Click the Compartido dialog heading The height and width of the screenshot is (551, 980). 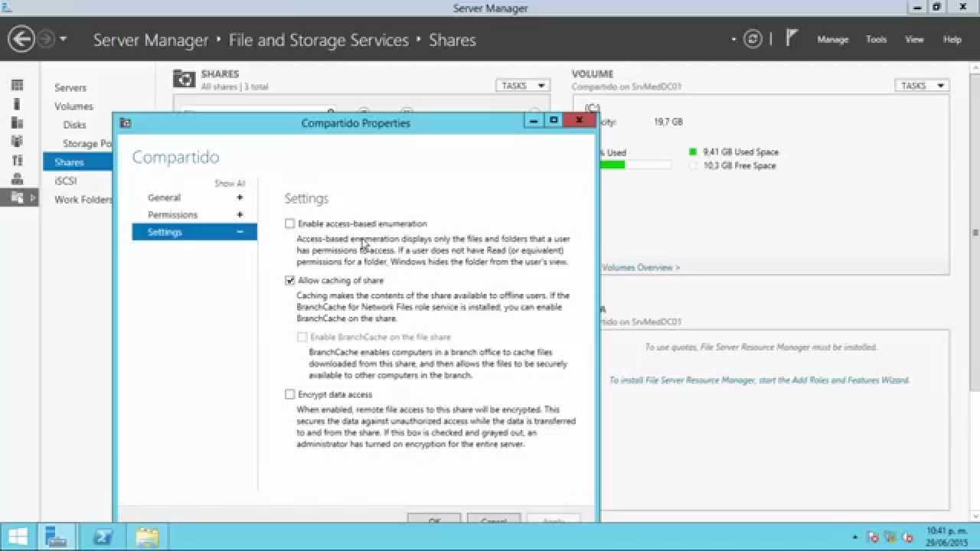point(175,157)
